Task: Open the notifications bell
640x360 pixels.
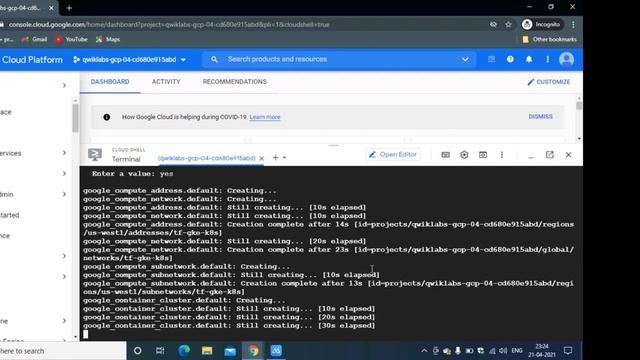Action: click(x=529, y=60)
